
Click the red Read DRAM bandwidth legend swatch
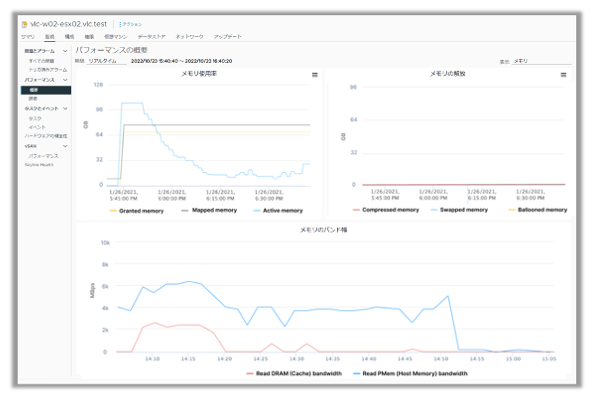pyautogui.click(x=250, y=374)
